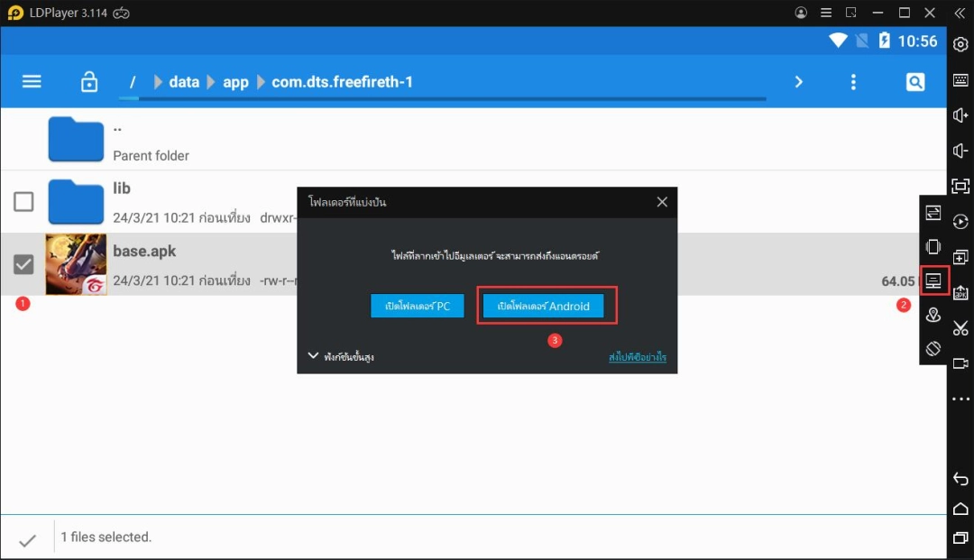Click the select-all checkmark at bottom
The width and height of the screenshot is (974, 560).
point(28,540)
